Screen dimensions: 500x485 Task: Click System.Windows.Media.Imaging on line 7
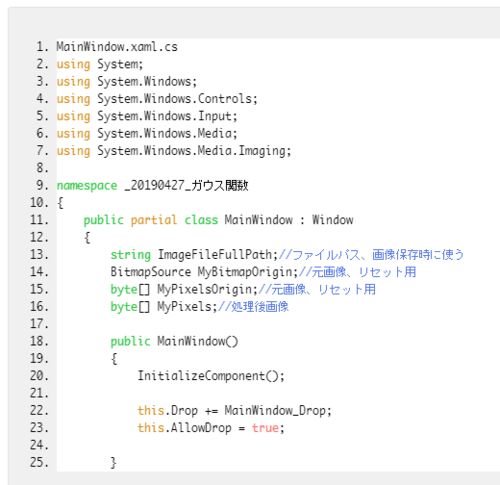(x=192, y=151)
